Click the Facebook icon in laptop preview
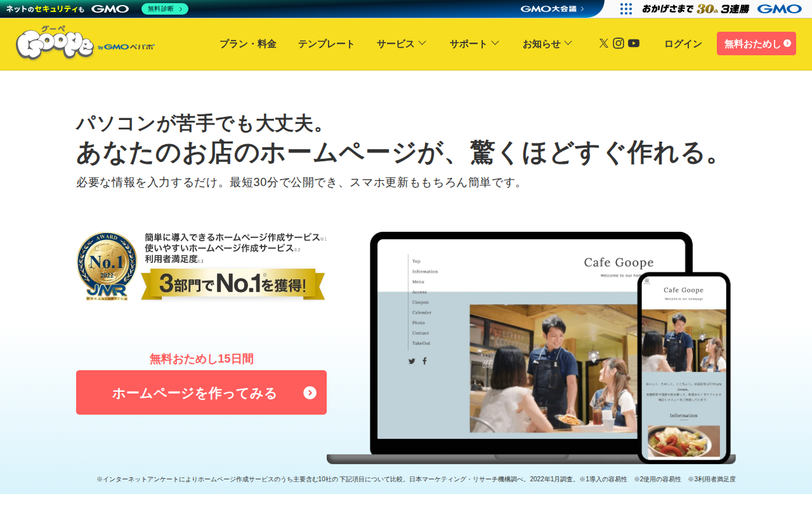The width and height of the screenshot is (812, 508). 424,361
